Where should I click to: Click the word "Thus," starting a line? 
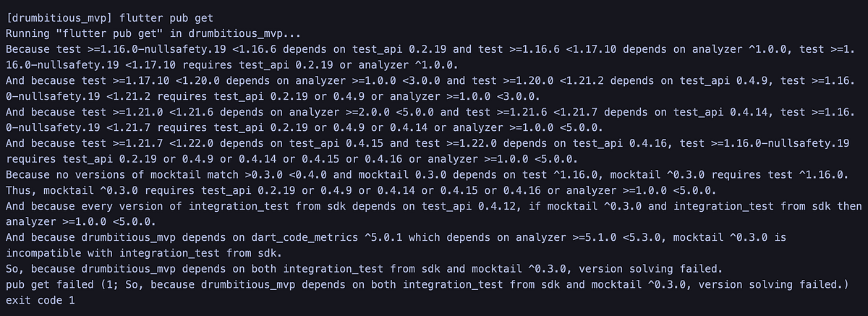coord(21,190)
